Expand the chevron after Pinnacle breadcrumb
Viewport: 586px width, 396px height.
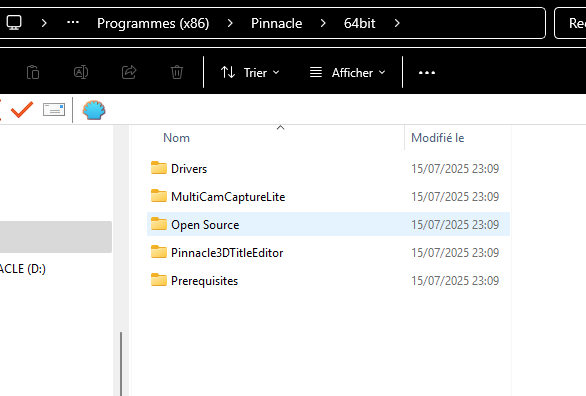[323, 23]
